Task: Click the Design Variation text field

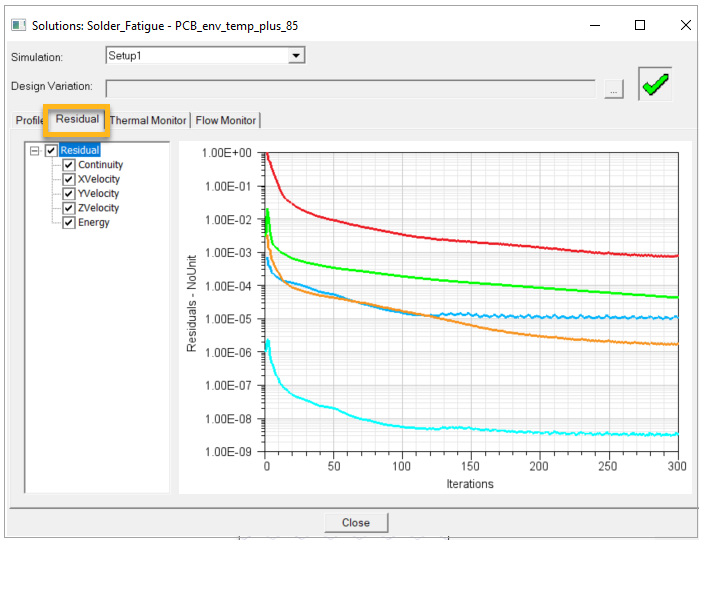Action: [x=350, y=88]
